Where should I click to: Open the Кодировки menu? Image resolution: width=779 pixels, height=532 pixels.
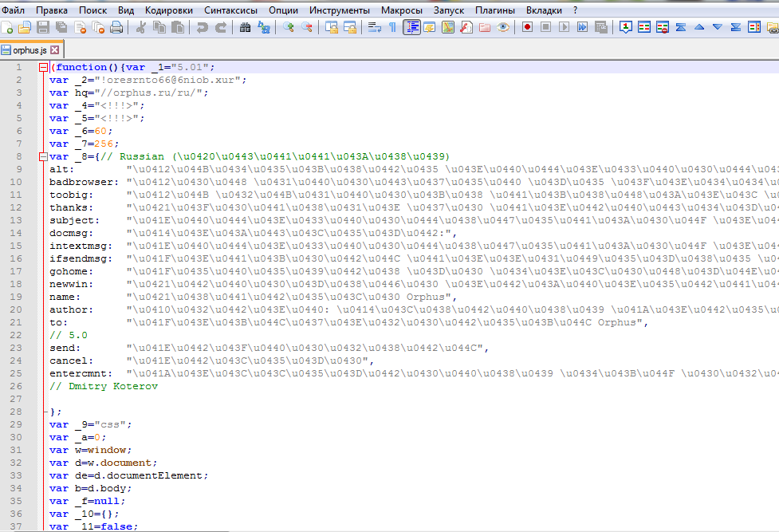[x=169, y=10]
